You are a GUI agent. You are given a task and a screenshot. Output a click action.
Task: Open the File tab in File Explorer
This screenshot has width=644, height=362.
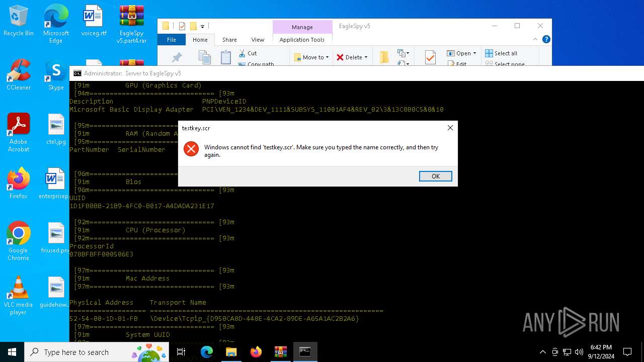click(172, 40)
